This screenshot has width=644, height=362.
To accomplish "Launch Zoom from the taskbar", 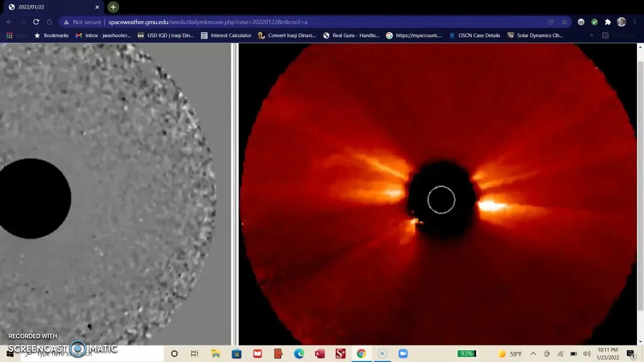I will 403,353.
